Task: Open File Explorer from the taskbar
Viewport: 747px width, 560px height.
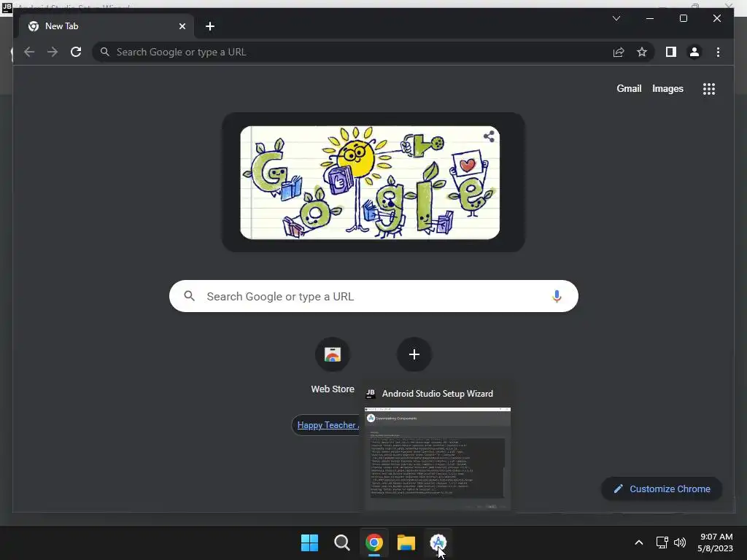Action: pos(406,542)
